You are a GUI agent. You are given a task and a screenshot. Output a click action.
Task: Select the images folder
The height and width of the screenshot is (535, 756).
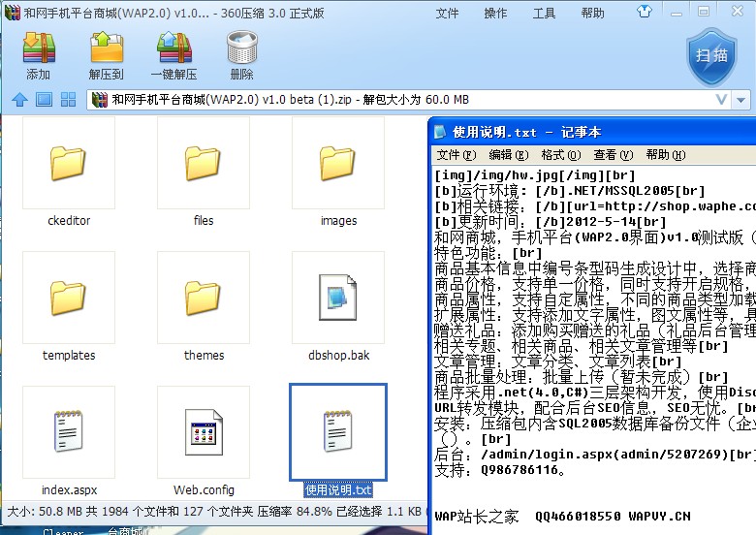point(338,164)
